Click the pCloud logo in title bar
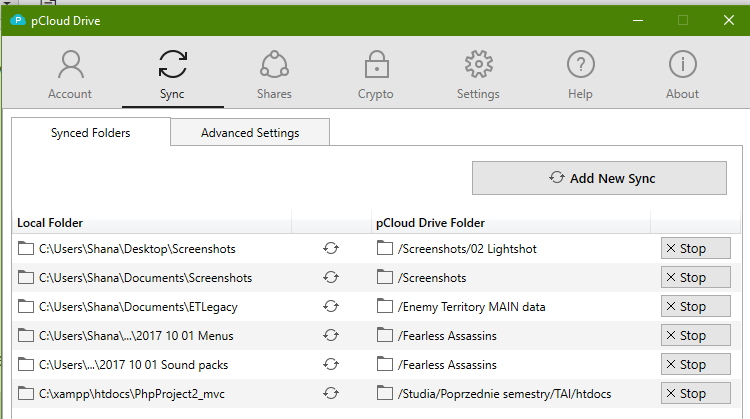 click(x=18, y=21)
